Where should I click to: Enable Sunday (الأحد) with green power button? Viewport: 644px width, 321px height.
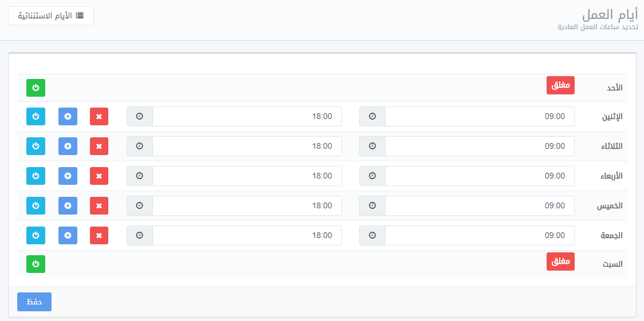[x=36, y=88]
